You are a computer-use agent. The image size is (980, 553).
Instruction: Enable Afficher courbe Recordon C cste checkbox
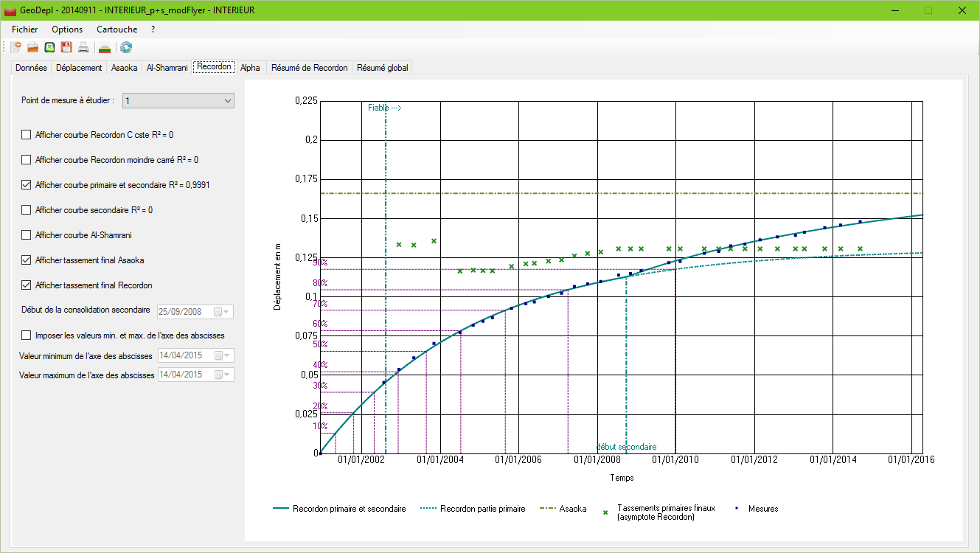pyautogui.click(x=27, y=135)
